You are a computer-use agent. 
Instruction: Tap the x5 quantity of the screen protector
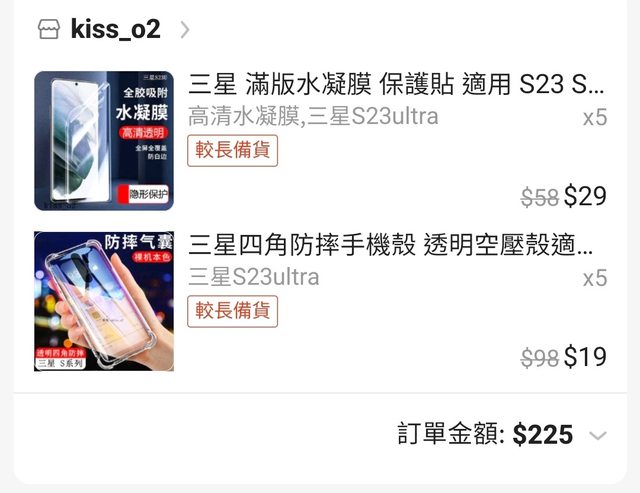point(595,118)
